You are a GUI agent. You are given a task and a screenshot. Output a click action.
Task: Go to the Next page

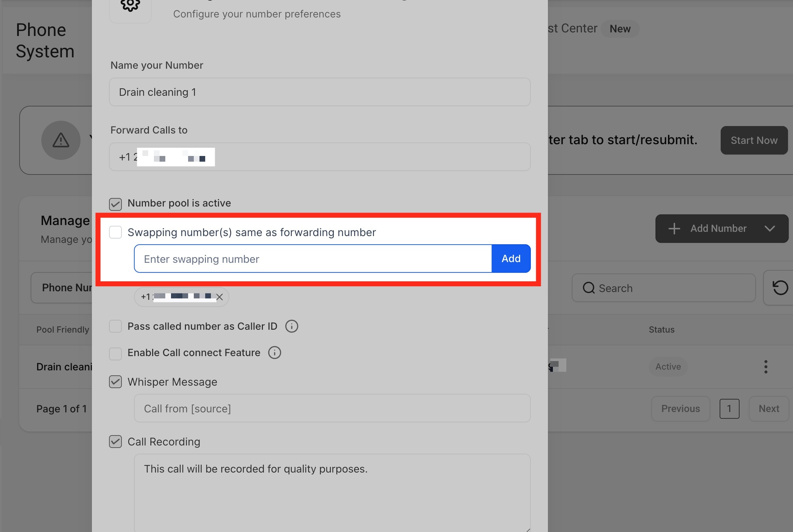(x=769, y=409)
